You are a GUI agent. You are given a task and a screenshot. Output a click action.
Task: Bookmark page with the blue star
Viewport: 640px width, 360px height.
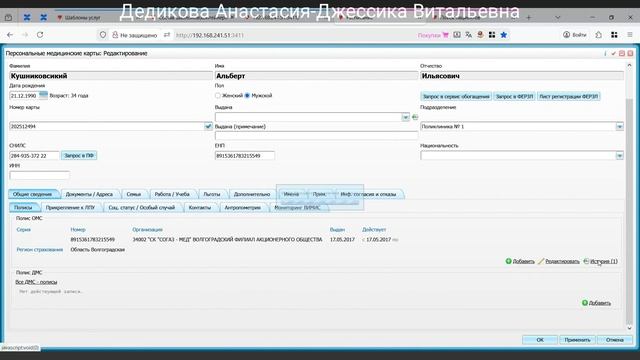[x=504, y=35]
